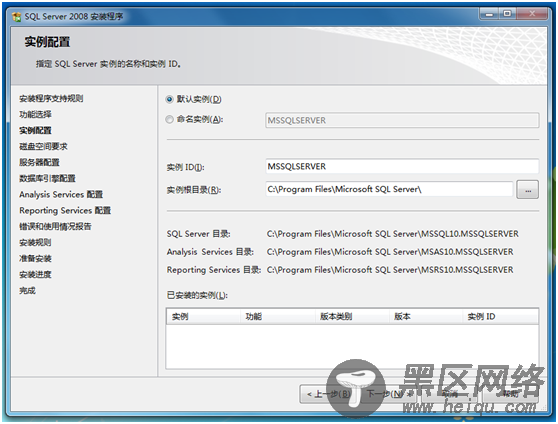Go to 数据库引擎配置 step
The height and width of the screenshot is (424, 558).
click(47, 178)
